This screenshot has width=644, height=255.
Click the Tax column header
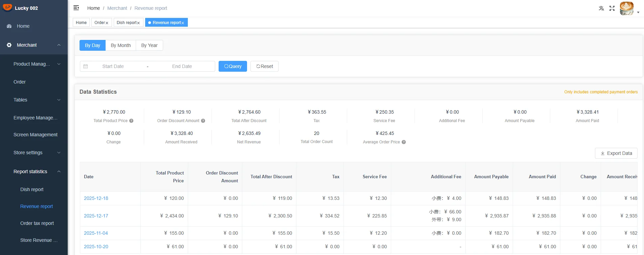click(320, 177)
